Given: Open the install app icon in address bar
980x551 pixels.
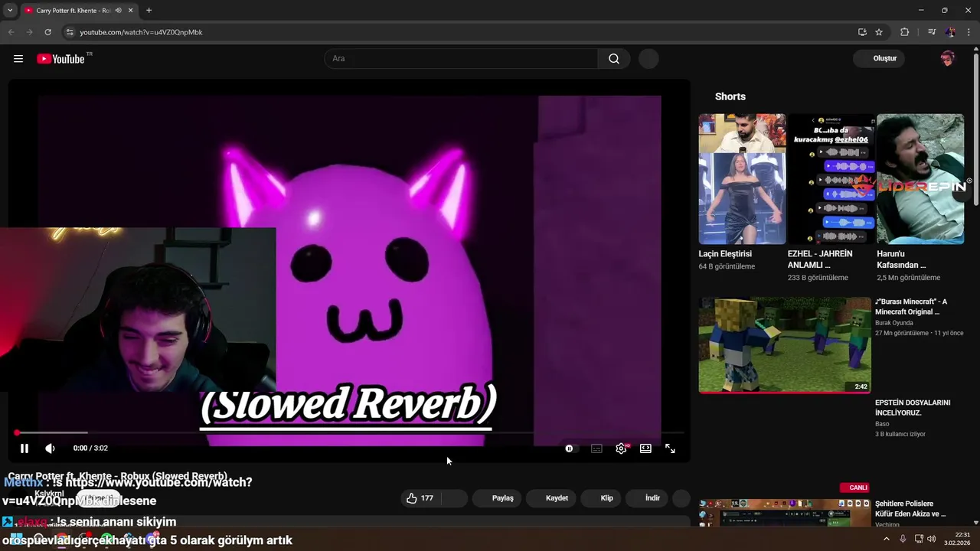Looking at the screenshot, I should tap(862, 32).
